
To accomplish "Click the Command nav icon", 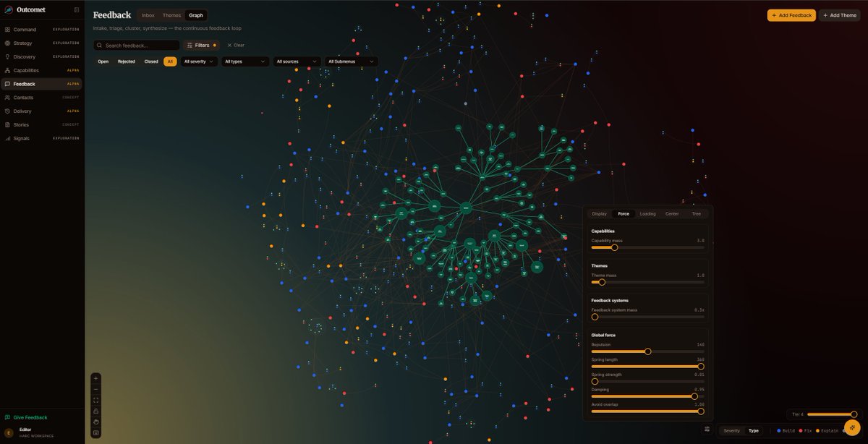I will tap(7, 30).
